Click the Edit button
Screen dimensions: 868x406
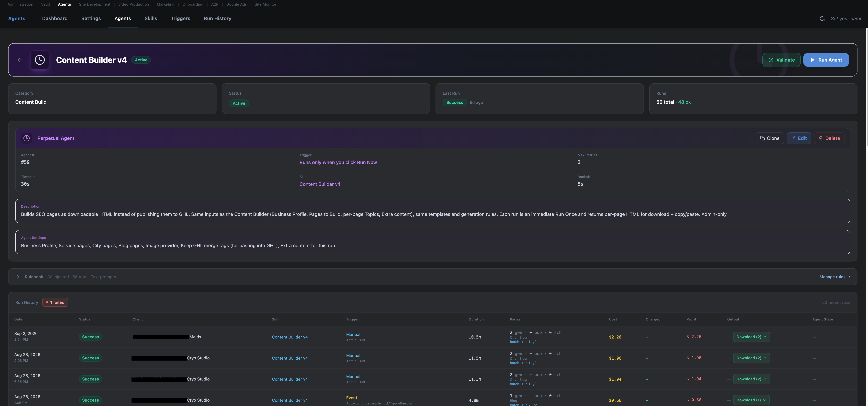(x=799, y=138)
